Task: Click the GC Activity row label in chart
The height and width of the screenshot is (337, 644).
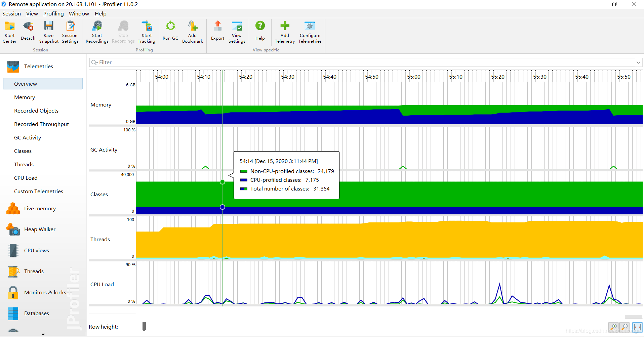Action: tap(104, 150)
